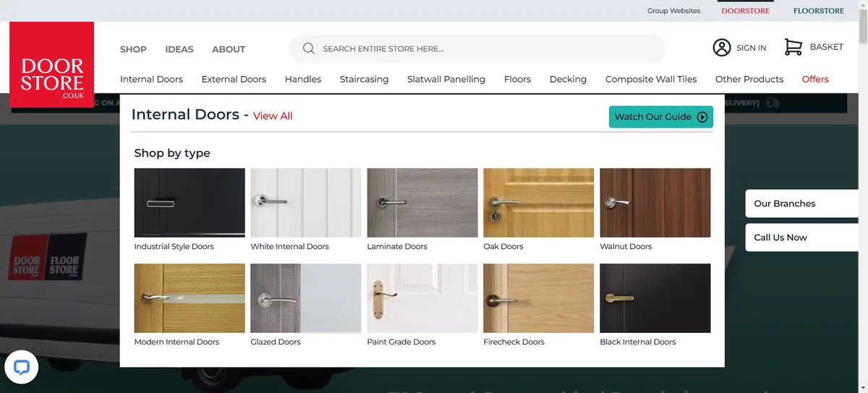Select the Black Internal Doors thumbnail
This screenshot has width=868, height=393.
pyautogui.click(x=655, y=298)
